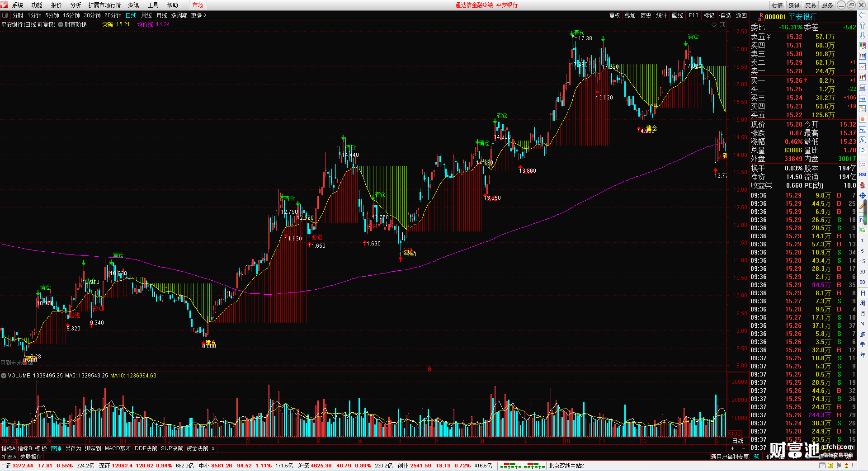Select the 5分钟 period
Image resolution: width=868 pixels, height=471 pixels.
(x=52, y=15)
